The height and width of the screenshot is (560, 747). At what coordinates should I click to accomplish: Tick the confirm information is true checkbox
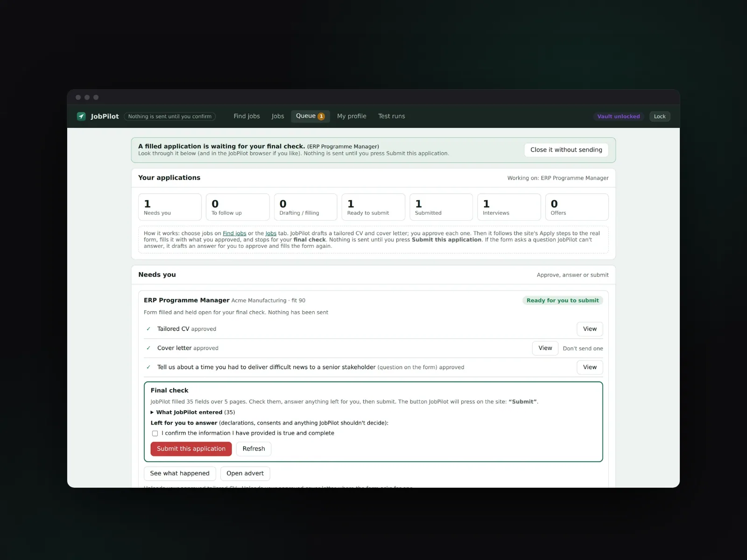155,434
